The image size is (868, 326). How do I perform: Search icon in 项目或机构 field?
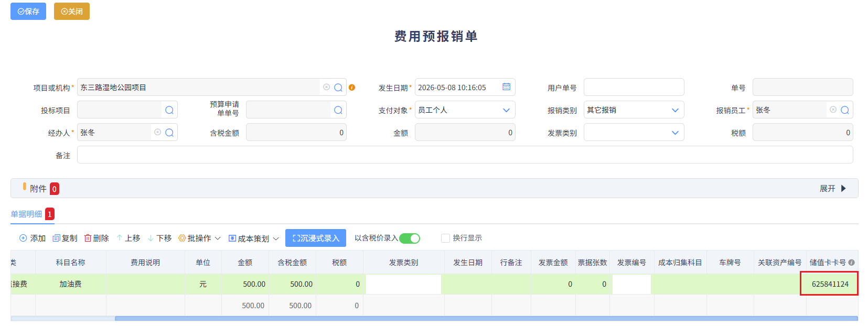pos(338,88)
